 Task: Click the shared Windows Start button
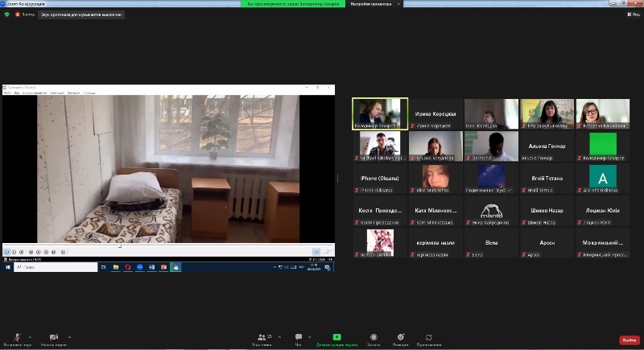pos(8,267)
